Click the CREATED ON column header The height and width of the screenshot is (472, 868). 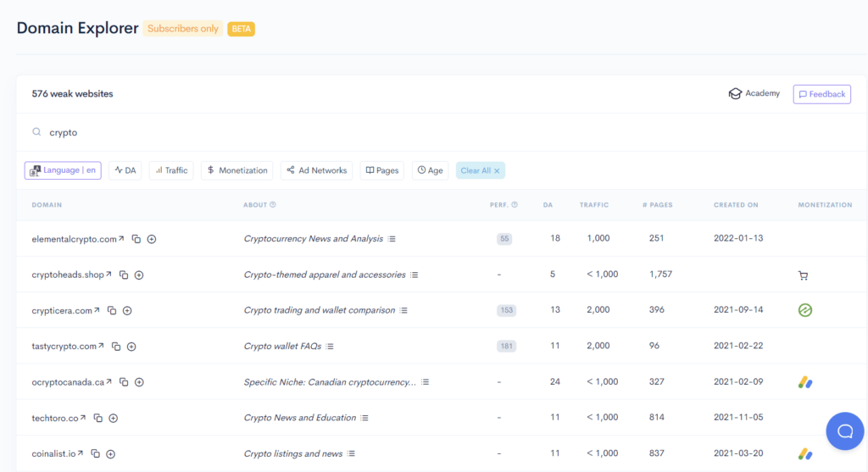[x=736, y=205]
